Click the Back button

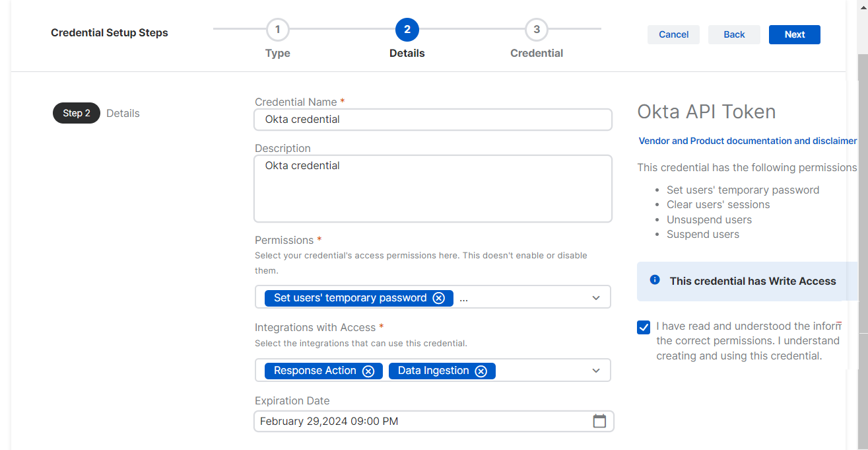(734, 34)
